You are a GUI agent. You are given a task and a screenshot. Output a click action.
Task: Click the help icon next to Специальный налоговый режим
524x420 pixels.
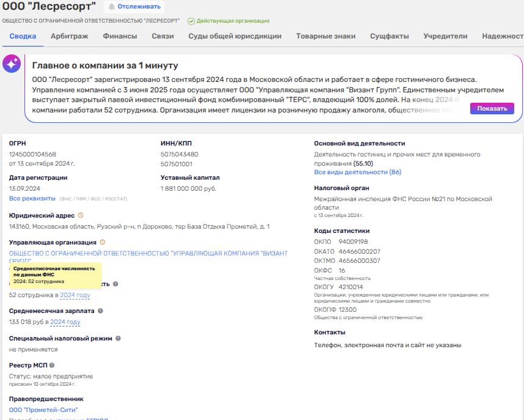click(118, 338)
